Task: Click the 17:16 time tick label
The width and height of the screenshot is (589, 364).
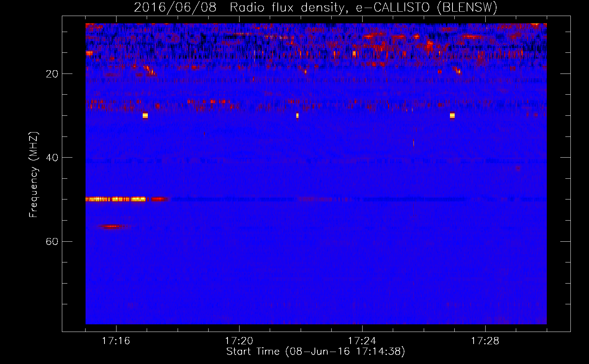Action: point(116,341)
